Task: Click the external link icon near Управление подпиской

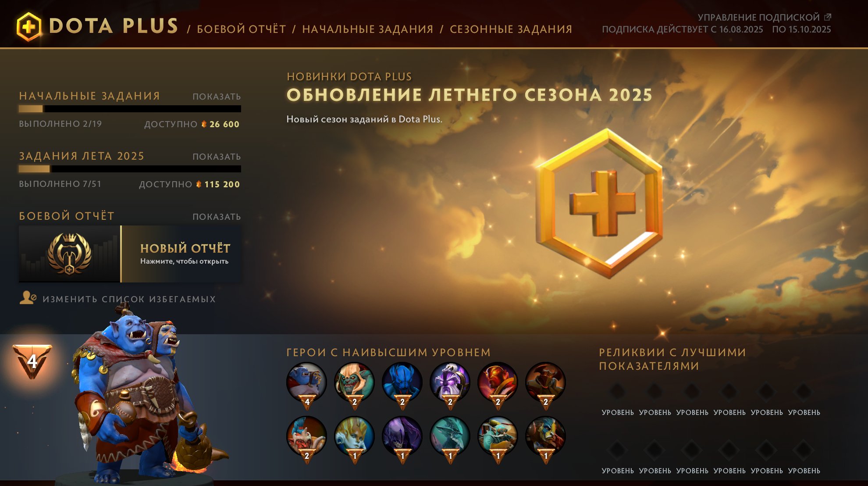Action: [x=827, y=17]
